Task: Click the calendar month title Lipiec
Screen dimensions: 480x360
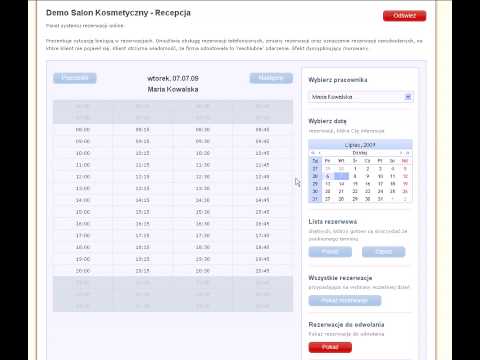Action: [x=360, y=145]
